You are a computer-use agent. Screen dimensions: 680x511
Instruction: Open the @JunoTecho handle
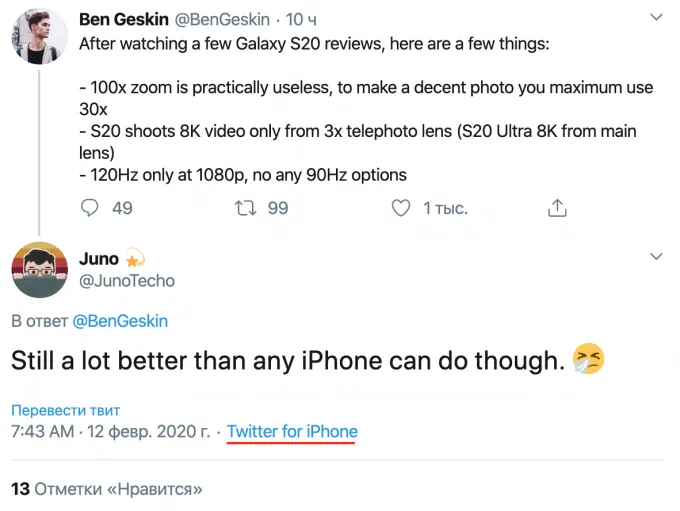tap(126, 281)
